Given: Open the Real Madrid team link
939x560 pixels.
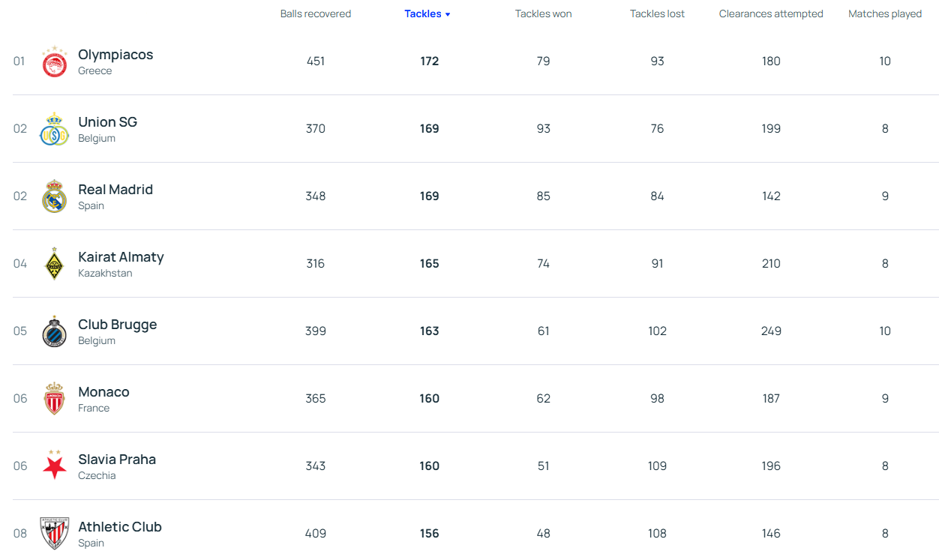Looking at the screenshot, I should point(115,190).
